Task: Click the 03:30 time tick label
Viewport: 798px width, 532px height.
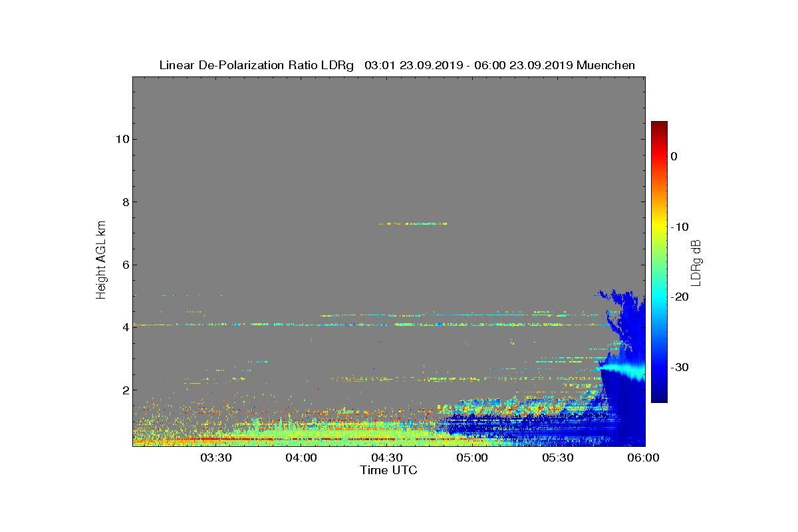Action: coord(215,458)
